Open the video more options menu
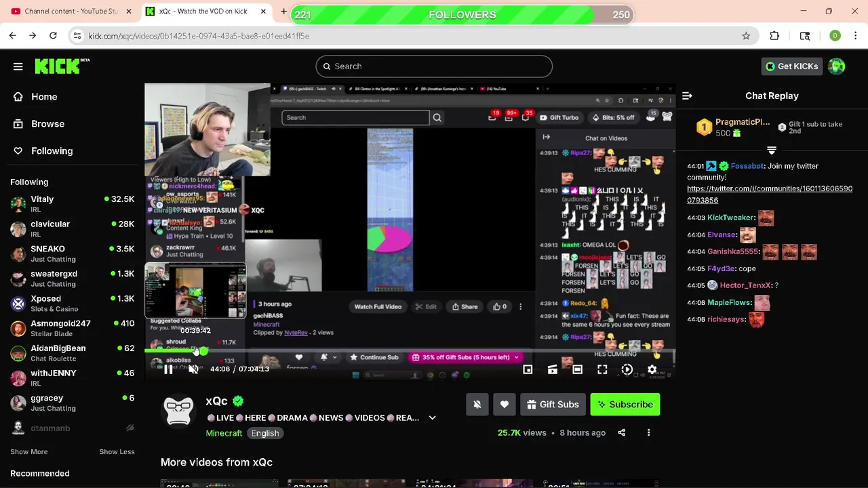The width and height of the screenshot is (868, 488). click(648, 432)
